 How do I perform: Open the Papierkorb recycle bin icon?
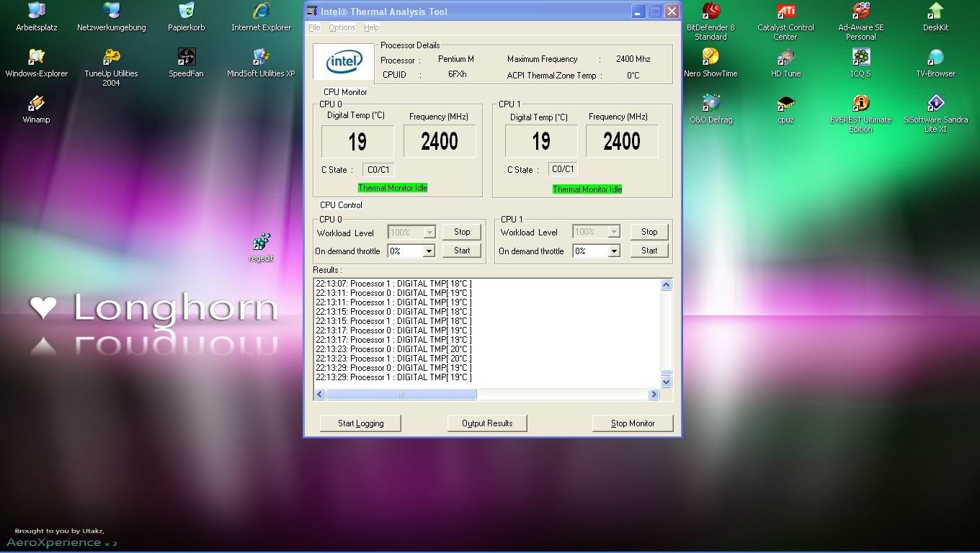pos(186,17)
